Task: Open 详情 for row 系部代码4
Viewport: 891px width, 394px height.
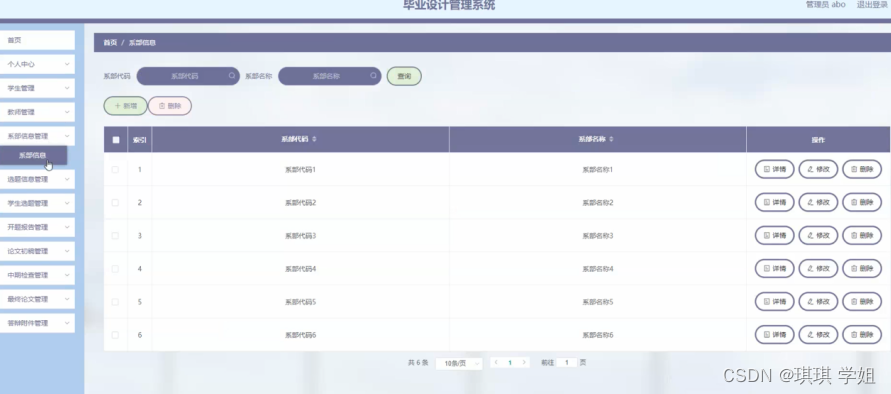Action: [x=774, y=268]
